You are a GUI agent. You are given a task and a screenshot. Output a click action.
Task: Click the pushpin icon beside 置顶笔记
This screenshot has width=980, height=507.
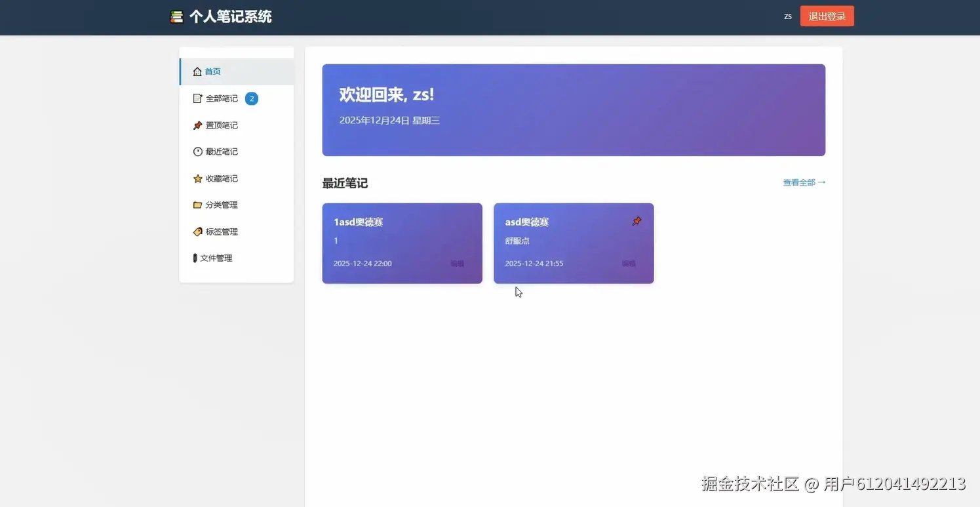tap(197, 125)
